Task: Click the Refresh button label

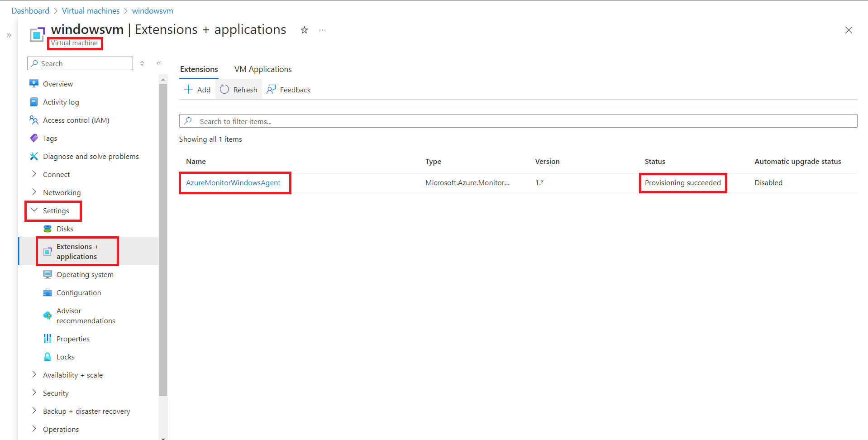Action: pyautogui.click(x=245, y=90)
